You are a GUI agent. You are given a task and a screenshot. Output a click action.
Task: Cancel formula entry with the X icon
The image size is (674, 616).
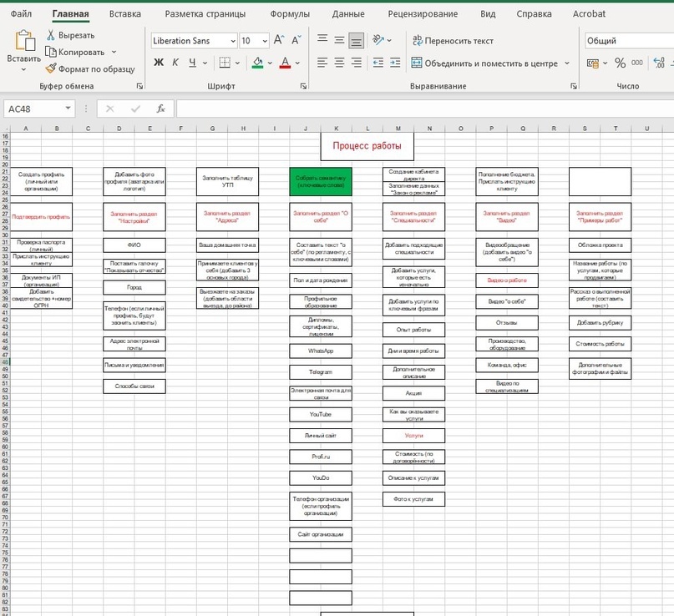pyautogui.click(x=110, y=109)
